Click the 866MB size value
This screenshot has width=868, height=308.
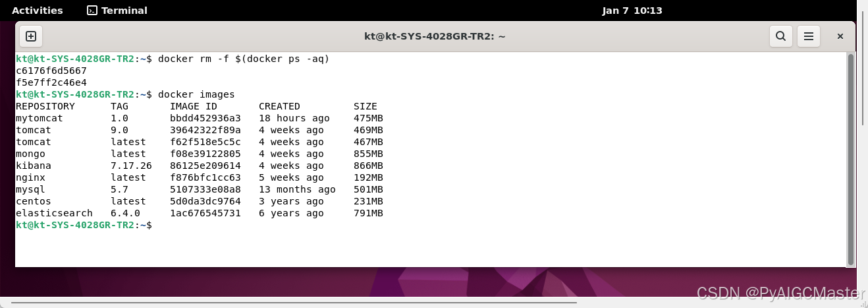[x=368, y=166]
